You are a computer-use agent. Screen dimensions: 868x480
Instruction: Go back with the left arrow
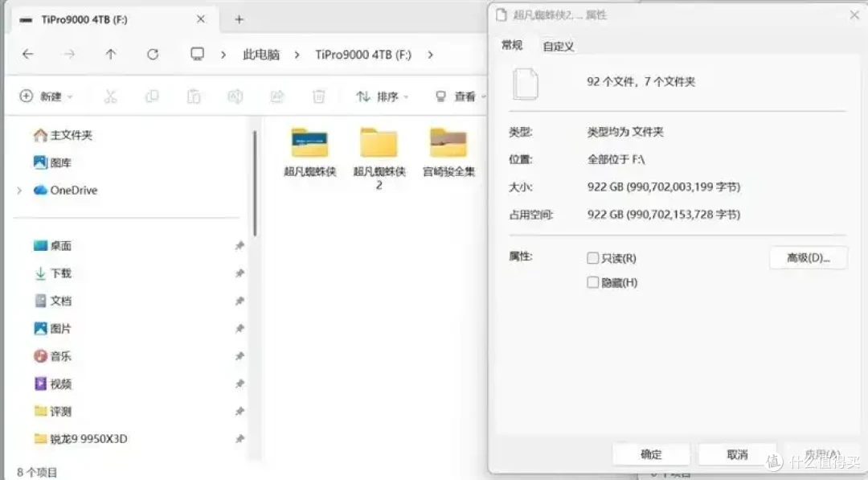click(x=27, y=54)
